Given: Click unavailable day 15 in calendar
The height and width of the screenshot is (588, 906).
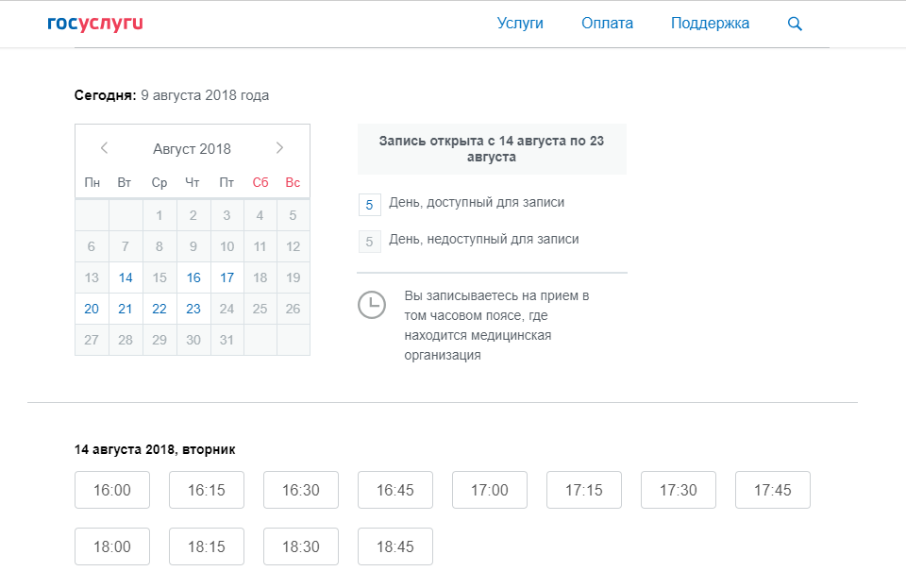Looking at the screenshot, I should (159, 277).
